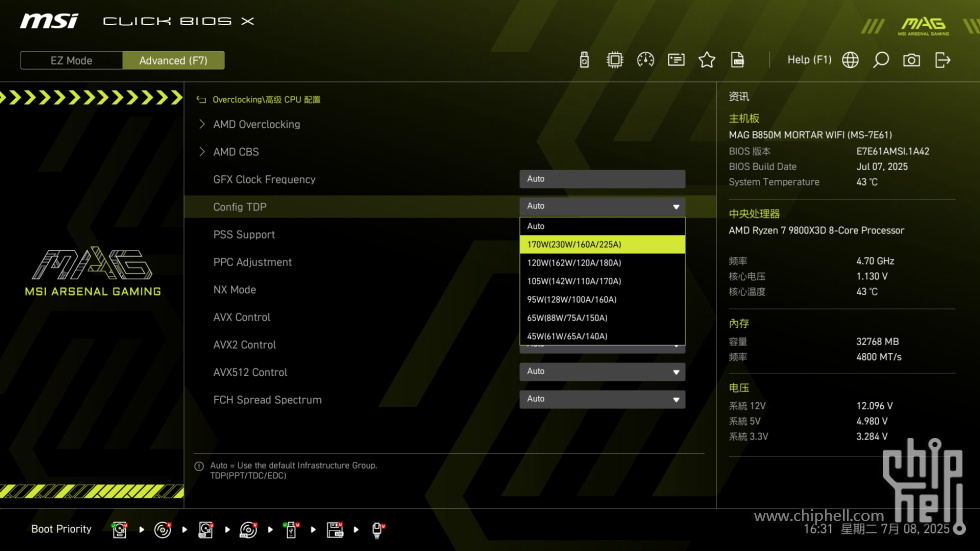
Task: Choose 95W(128W/100A/160A) option
Action: click(x=602, y=299)
